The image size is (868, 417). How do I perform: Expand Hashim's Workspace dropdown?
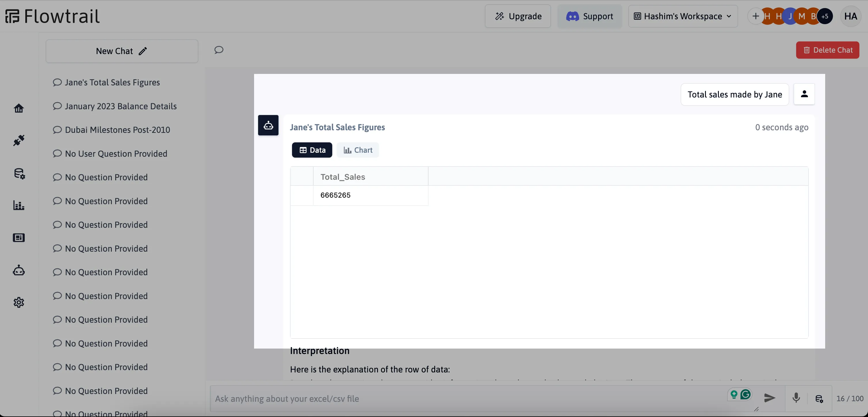683,16
